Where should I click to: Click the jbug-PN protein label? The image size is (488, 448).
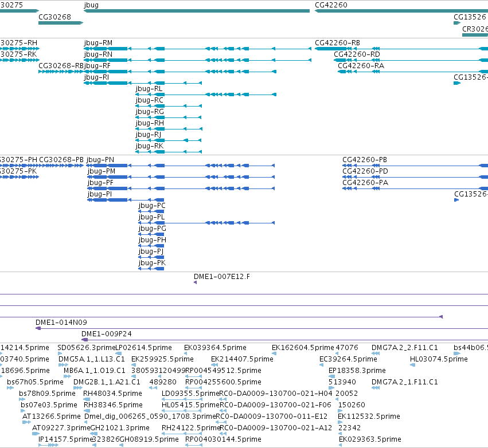click(100, 160)
